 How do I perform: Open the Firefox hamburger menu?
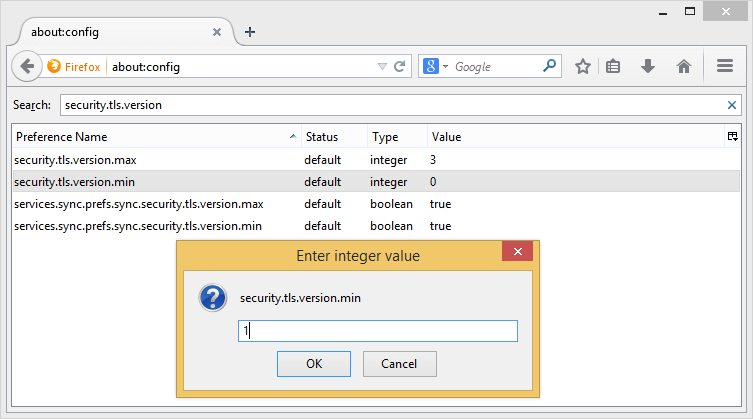click(x=726, y=67)
